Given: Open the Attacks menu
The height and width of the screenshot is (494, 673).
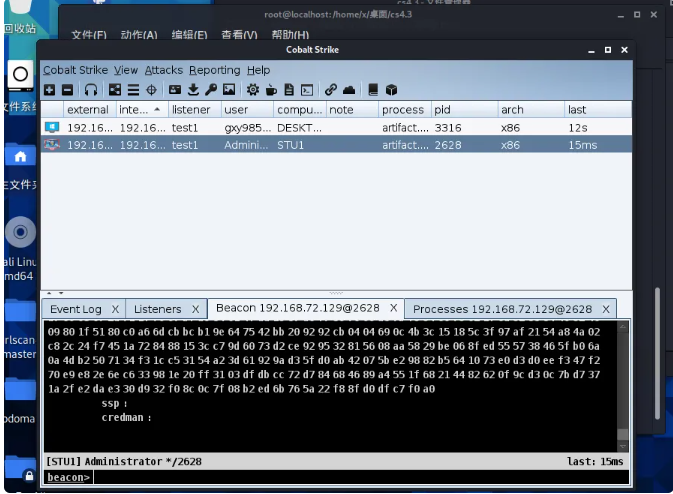Looking at the screenshot, I should coord(164,70).
